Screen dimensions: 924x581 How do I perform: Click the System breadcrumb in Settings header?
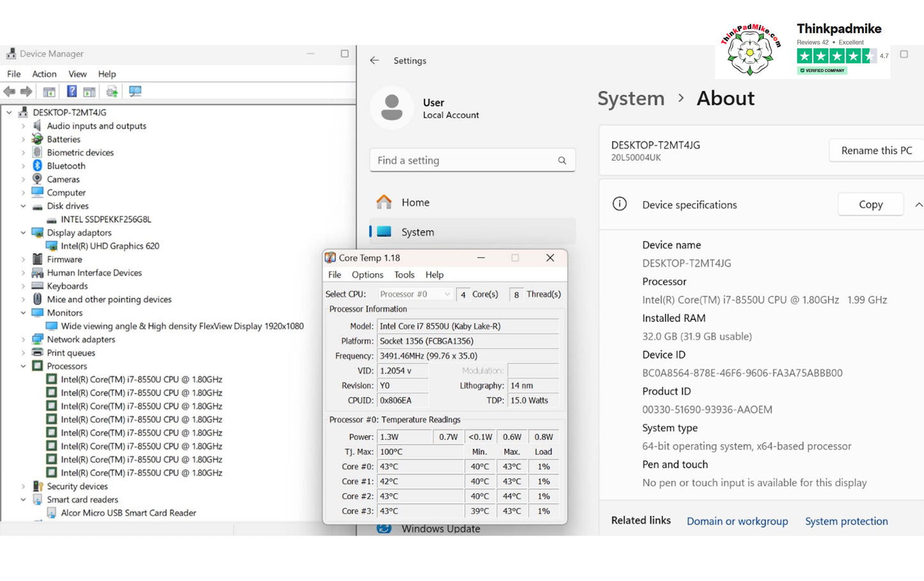click(630, 99)
